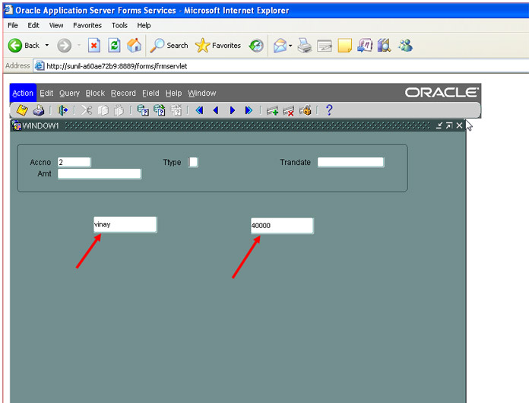Viewport: 532px width, 403px height.
Task: Click the Favorites star button in toolbar
Action: coord(218,46)
